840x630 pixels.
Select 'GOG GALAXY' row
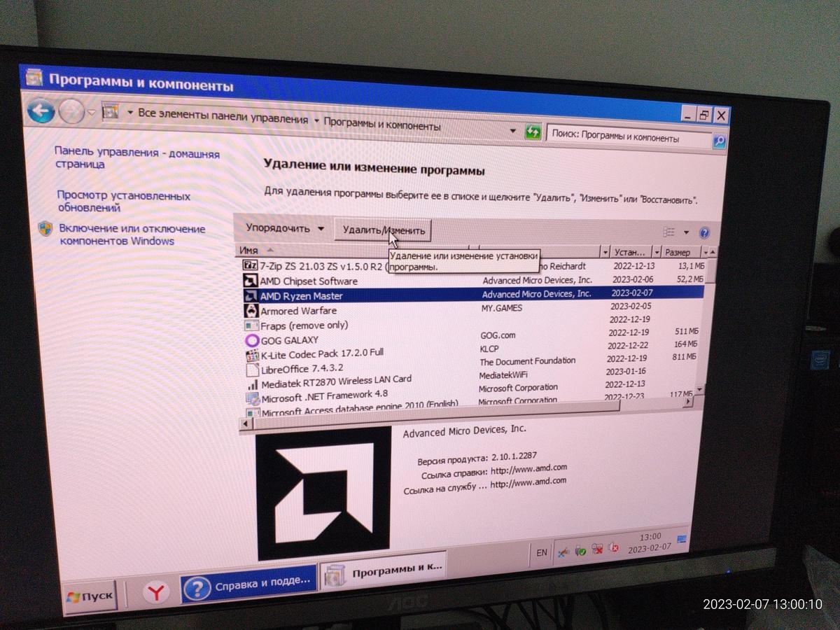(x=472, y=337)
